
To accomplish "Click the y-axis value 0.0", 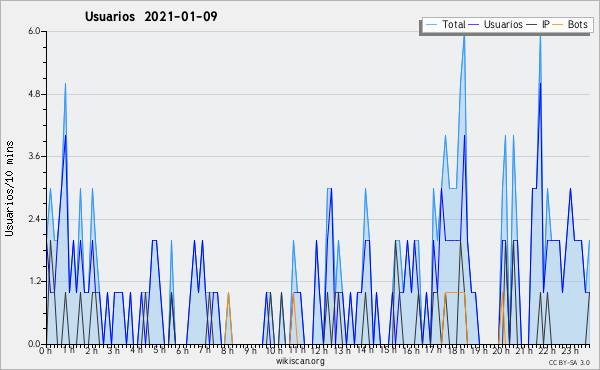I will 34,344.
